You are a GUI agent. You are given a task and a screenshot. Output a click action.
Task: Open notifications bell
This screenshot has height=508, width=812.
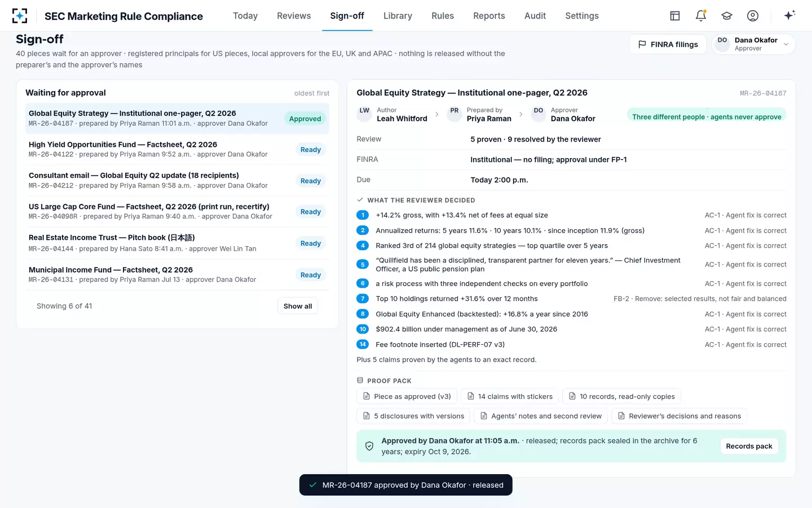point(701,16)
